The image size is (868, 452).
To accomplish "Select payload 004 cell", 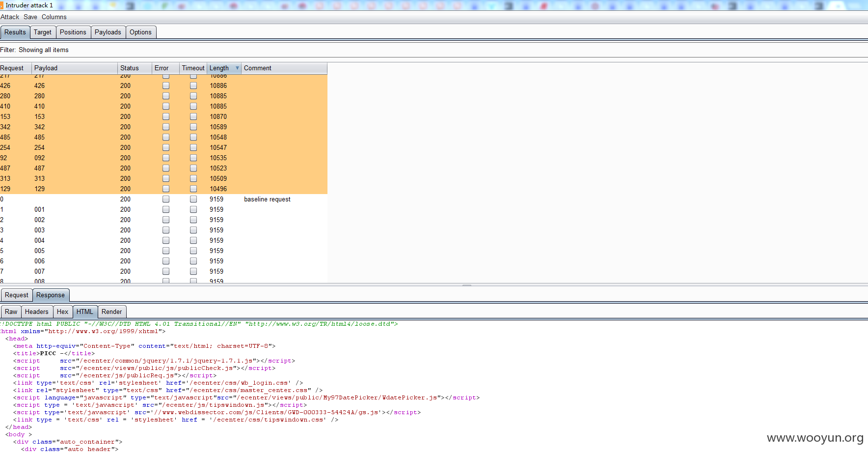I will 75,241.
